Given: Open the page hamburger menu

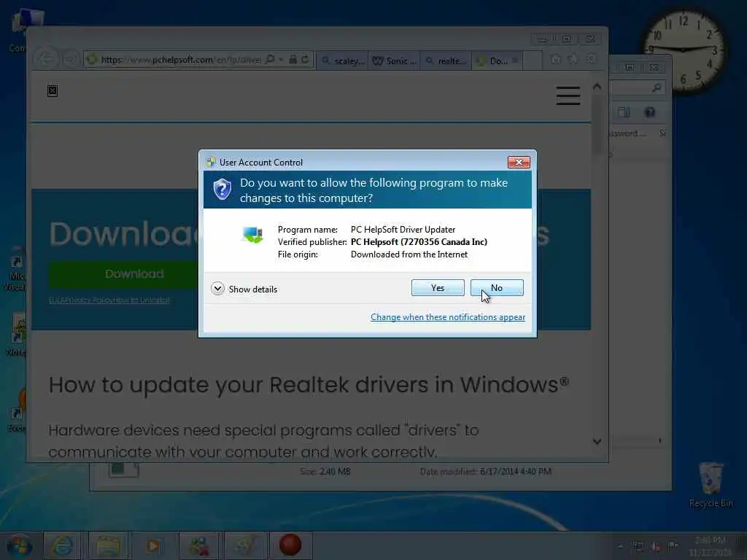Looking at the screenshot, I should pyautogui.click(x=568, y=96).
